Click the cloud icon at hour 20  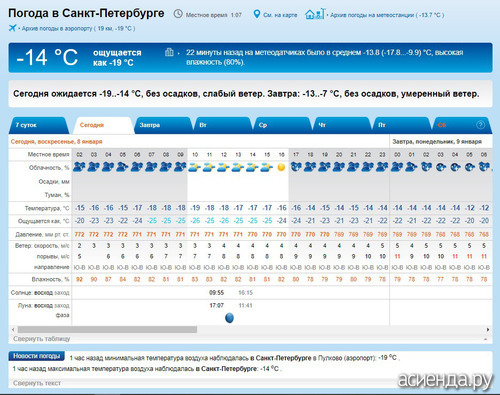(339, 167)
